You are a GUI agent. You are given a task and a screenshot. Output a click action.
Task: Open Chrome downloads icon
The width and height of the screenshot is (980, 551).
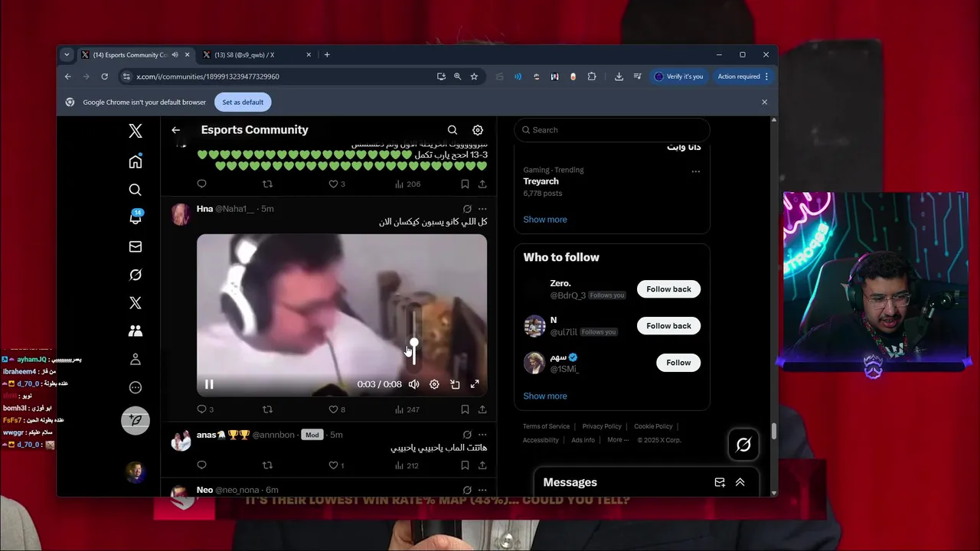click(x=619, y=77)
